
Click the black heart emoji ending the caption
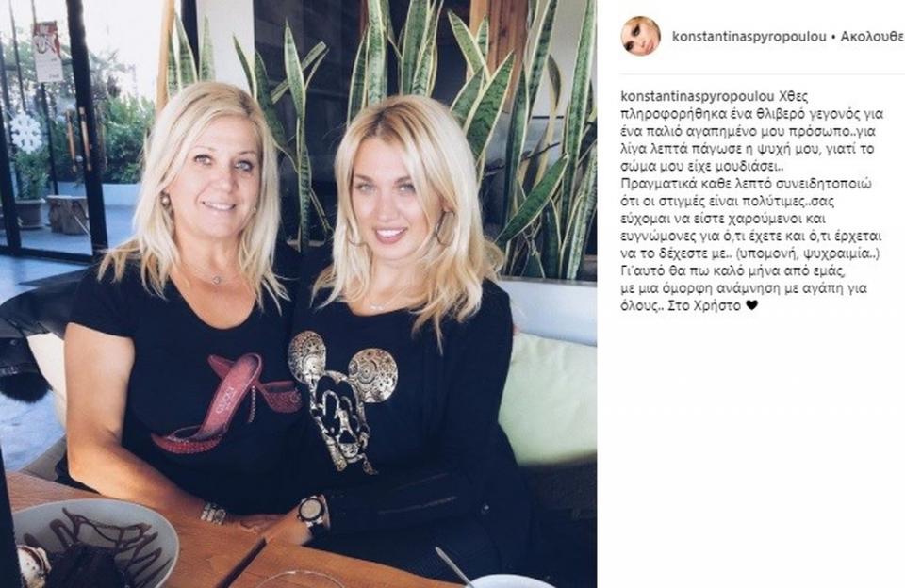coord(751,306)
